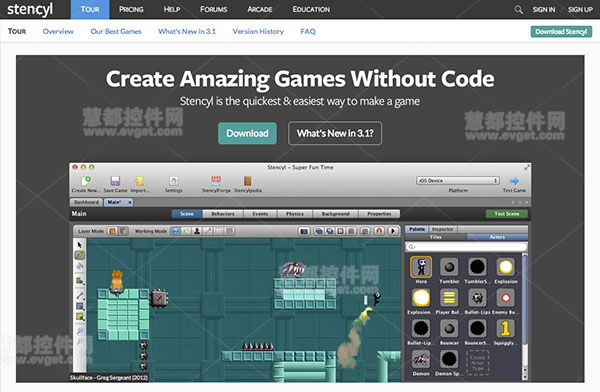Toggle second Layer Mode button
The width and height of the screenshot is (600, 392).
point(123,231)
